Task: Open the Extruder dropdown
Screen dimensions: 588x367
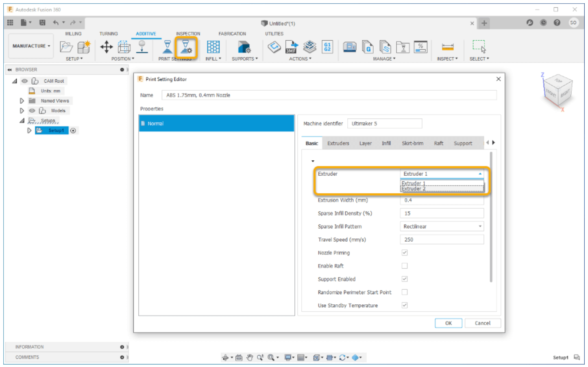Action: 442,174
